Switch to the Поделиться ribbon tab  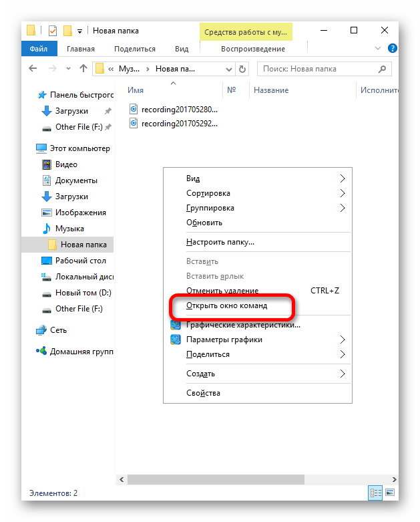[x=135, y=49]
